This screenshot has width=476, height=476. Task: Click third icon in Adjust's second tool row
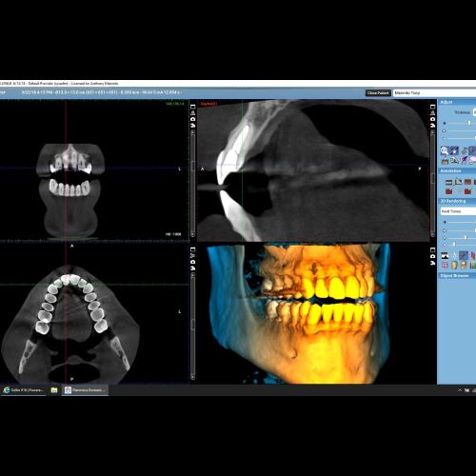[x=464, y=161]
